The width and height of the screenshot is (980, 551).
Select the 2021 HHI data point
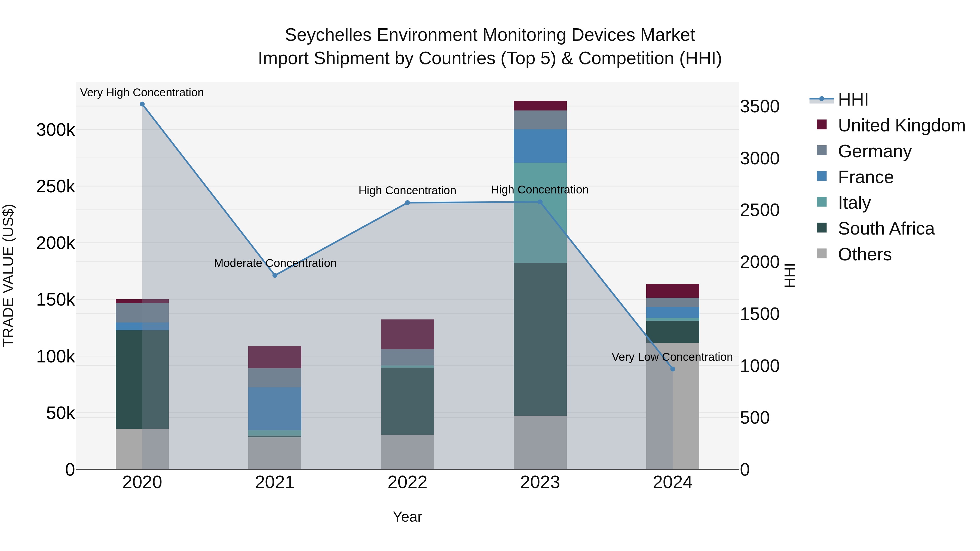click(x=275, y=275)
